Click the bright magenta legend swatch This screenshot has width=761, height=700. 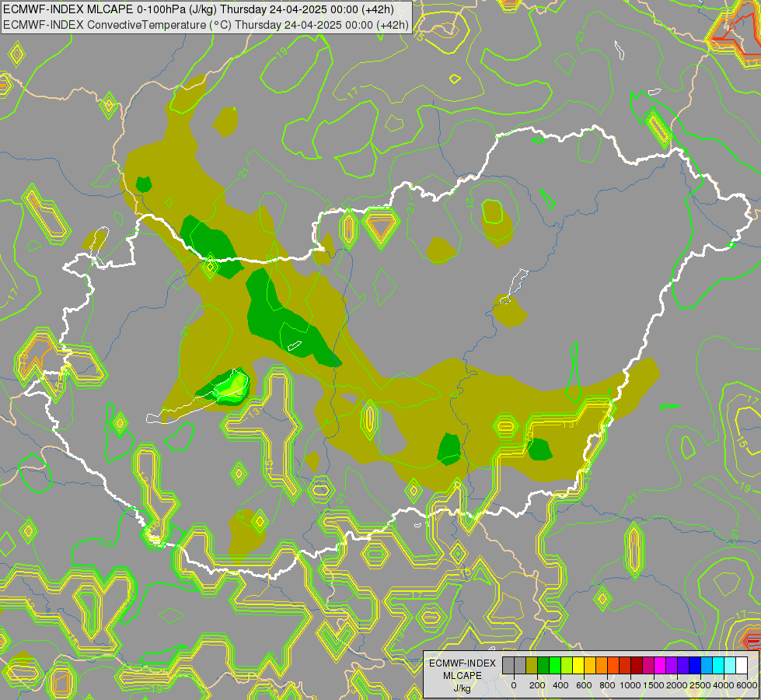(660, 666)
